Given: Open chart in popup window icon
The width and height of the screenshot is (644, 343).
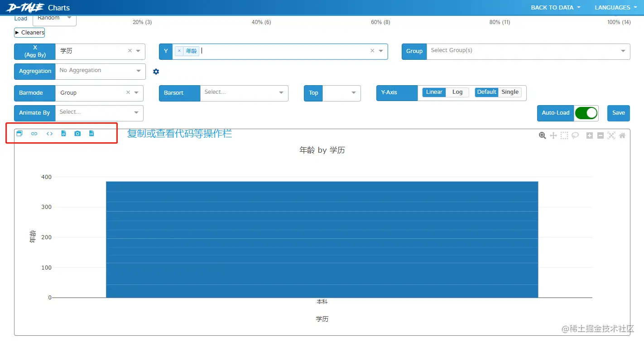Looking at the screenshot, I should [19, 134].
